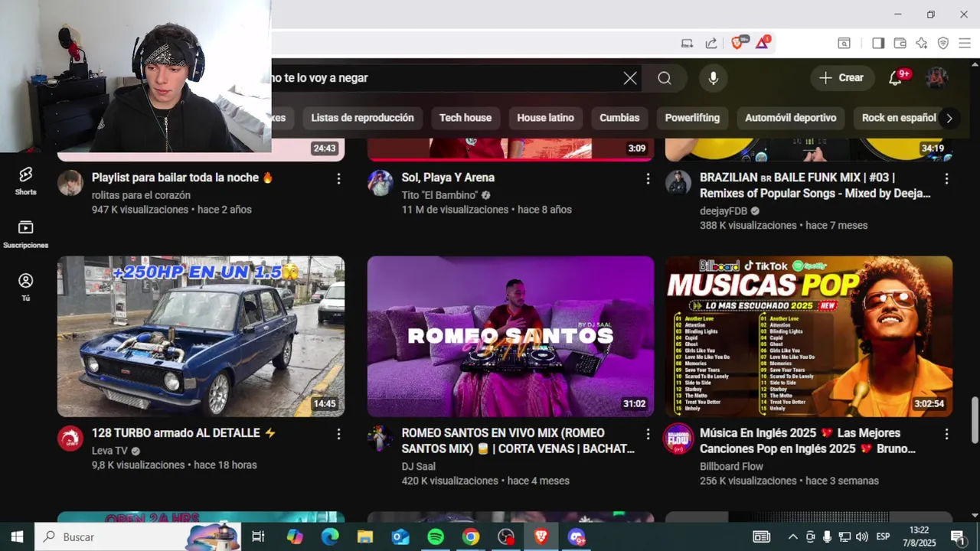Open options for Sol, Playa Y Arena
The width and height of the screenshot is (980, 551).
tap(648, 178)
